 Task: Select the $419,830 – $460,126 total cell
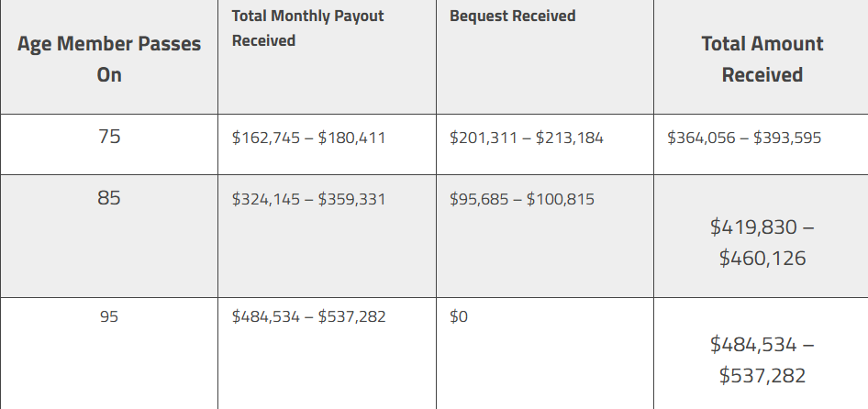coord(762,237)
